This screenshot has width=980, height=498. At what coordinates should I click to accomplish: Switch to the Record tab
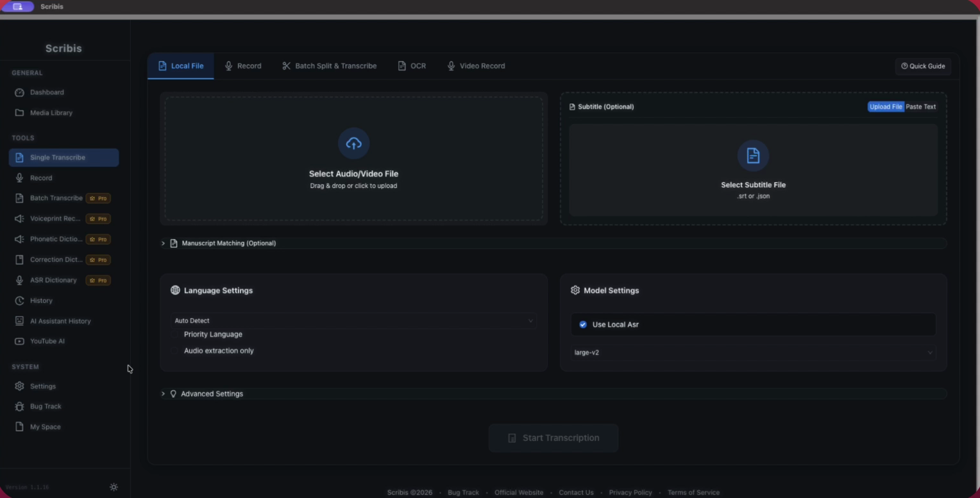click(x=243, y=66)
